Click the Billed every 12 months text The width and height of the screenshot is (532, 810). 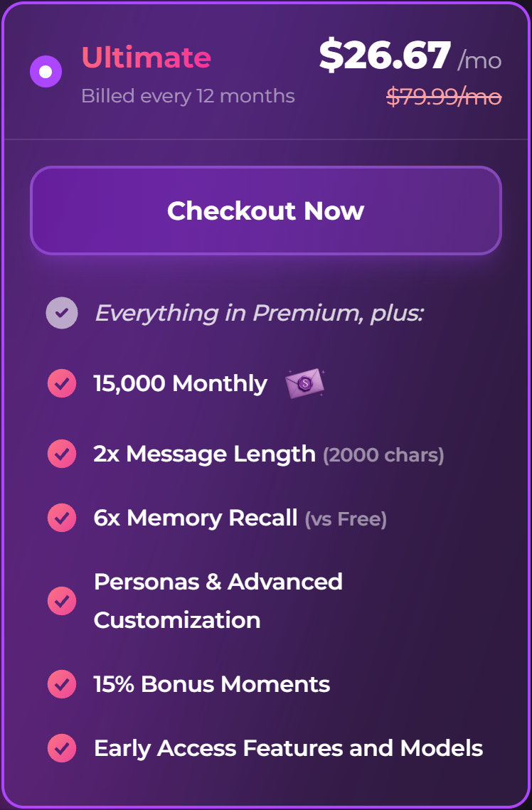(x=188, y=96)
